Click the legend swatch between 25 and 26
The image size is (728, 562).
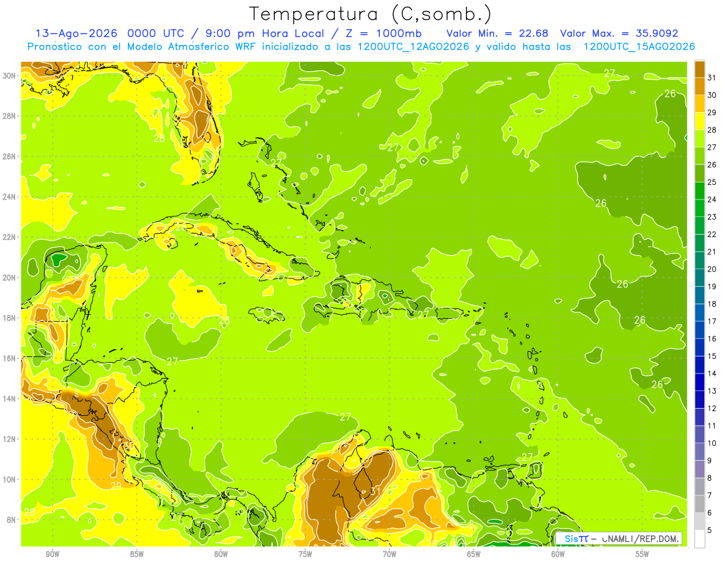(x=699, y=173)
